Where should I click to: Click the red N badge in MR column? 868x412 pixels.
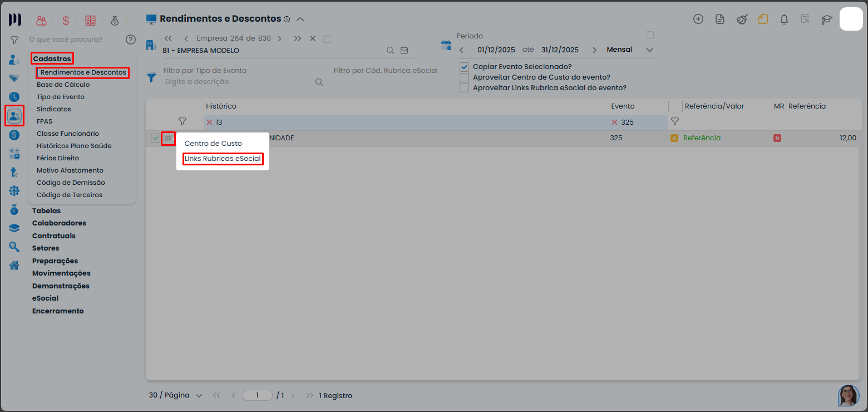click(x=777, y=138)
